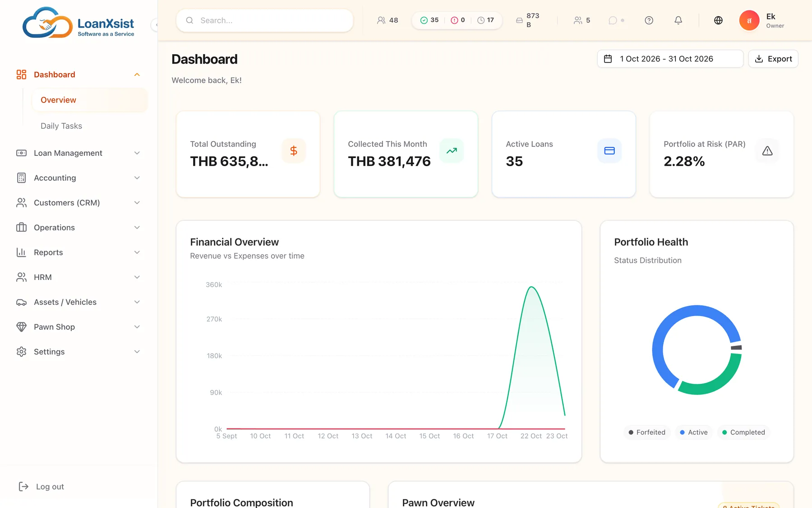Click the green revenue peak on the chart
This screenshot has height=508, width=812.
click(532, 287)
